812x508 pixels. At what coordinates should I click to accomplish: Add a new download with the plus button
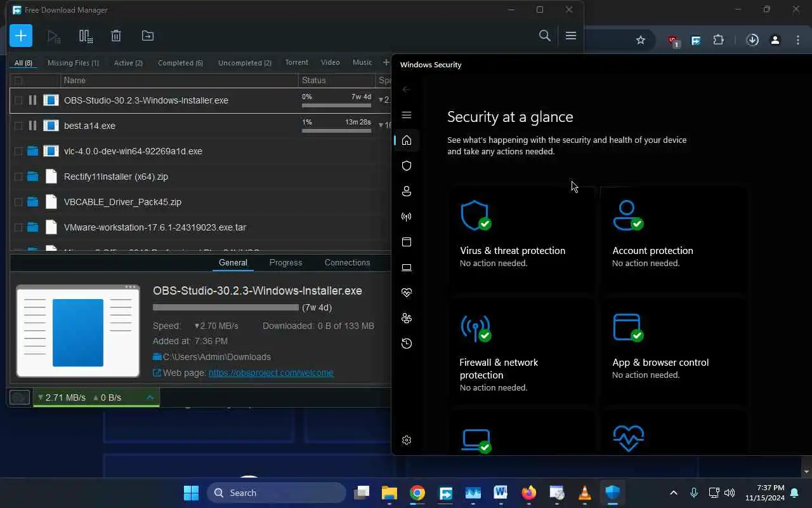coord(21,36)
